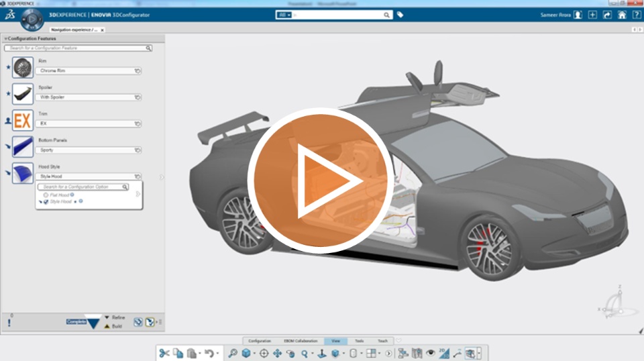644x361 pixels.
Task: Select the Flat Hood radio option
Action: tap(46, 195)
